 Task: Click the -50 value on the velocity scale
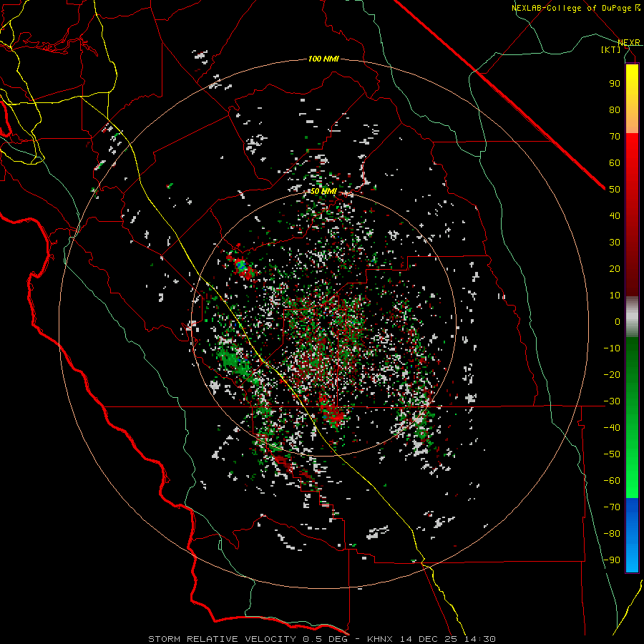pyautogui.click(x=612, y=454)
